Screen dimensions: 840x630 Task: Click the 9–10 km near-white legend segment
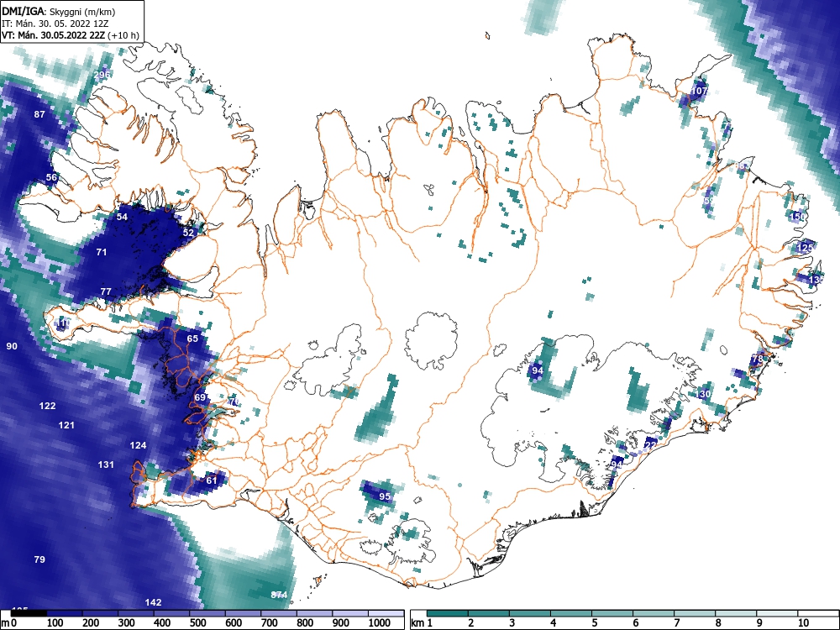click(x=777, y=613)
